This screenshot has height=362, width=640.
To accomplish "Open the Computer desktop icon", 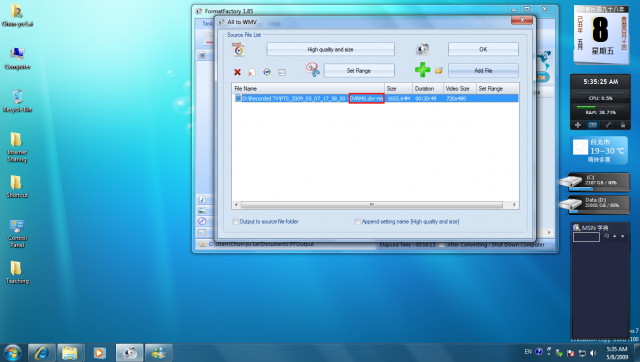I will (x=17, y=59).
